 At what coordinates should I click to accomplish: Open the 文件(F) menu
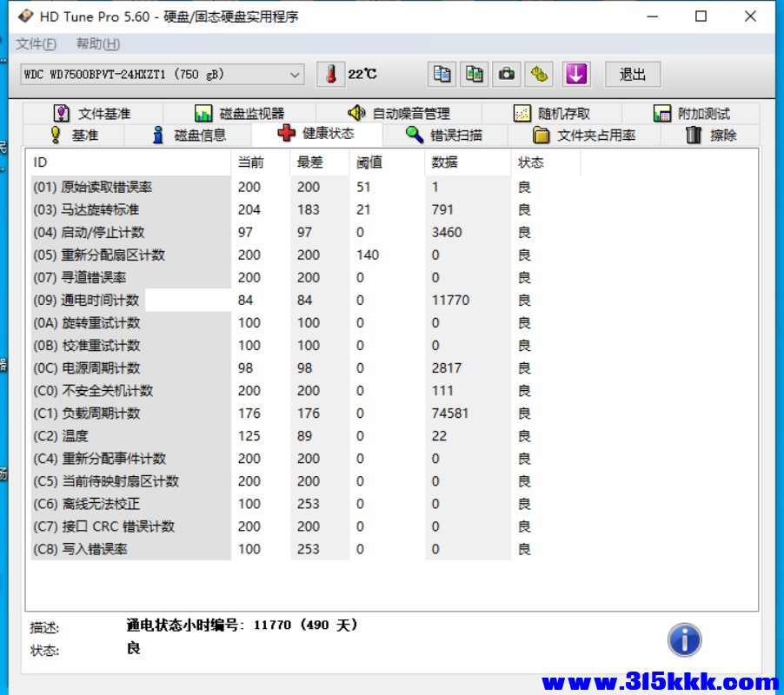[36, 44]
